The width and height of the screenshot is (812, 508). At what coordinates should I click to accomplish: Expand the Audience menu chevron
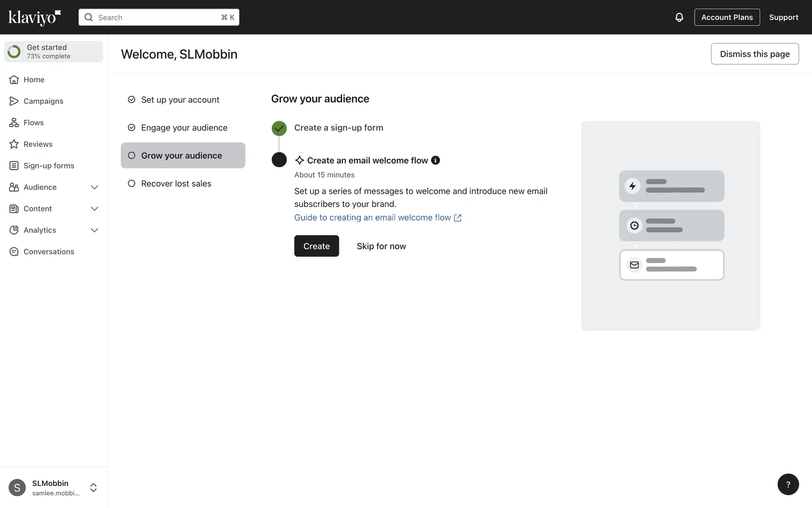(94, 187)
